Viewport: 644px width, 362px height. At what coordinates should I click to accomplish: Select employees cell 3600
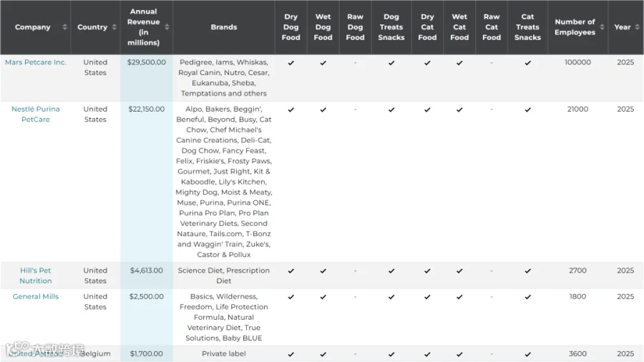[578, 354]
